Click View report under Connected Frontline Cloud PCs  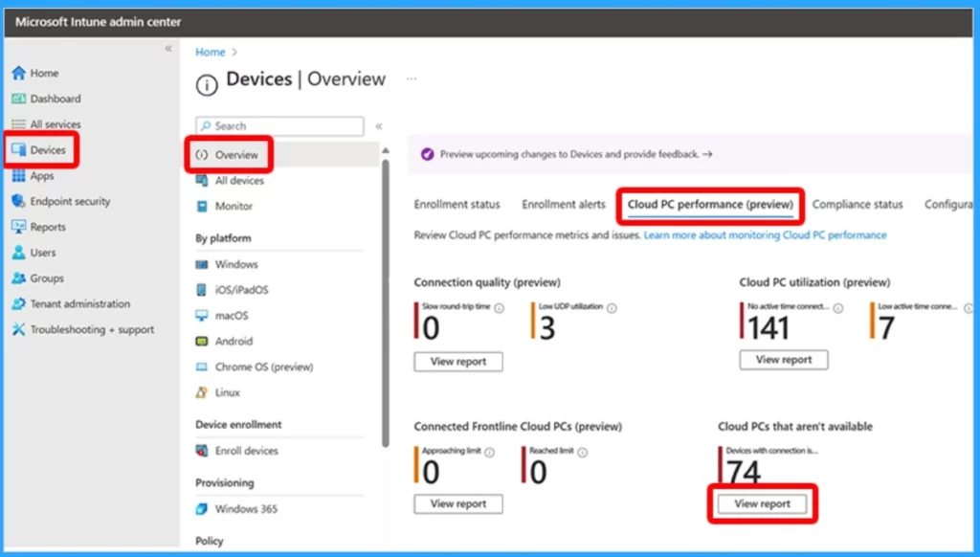pyautogui.click(x=458, y=503)
